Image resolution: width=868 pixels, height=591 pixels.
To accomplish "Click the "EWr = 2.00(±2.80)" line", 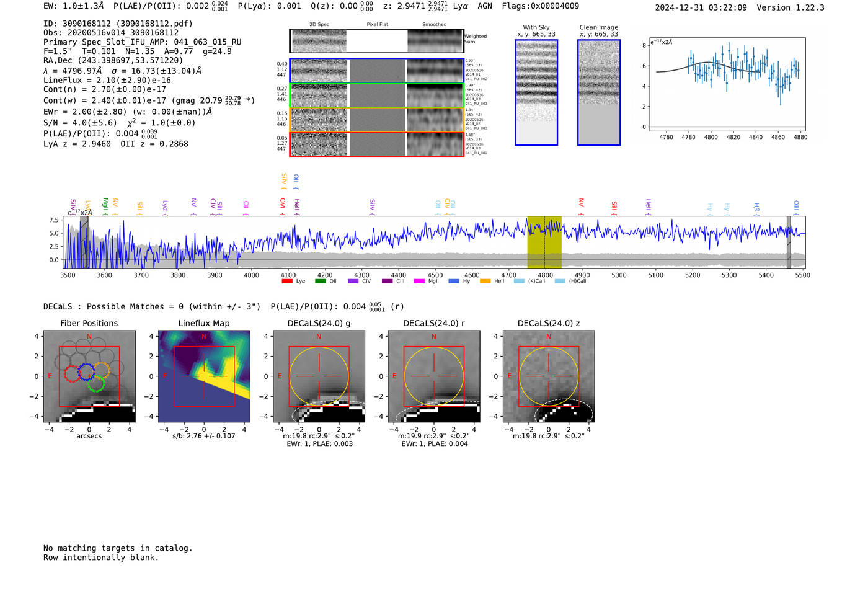I will click(85, 112).
